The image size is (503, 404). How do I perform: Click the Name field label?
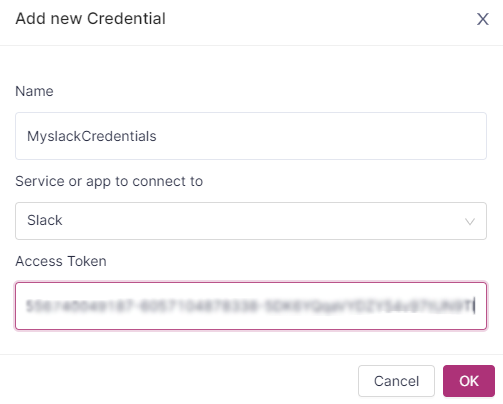34,91
